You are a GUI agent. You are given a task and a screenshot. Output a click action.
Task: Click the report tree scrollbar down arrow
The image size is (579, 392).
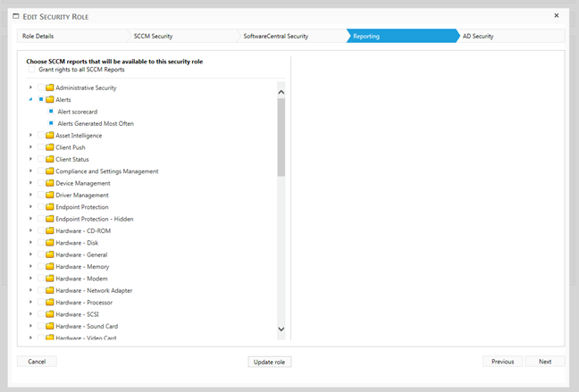pos(281,329)
